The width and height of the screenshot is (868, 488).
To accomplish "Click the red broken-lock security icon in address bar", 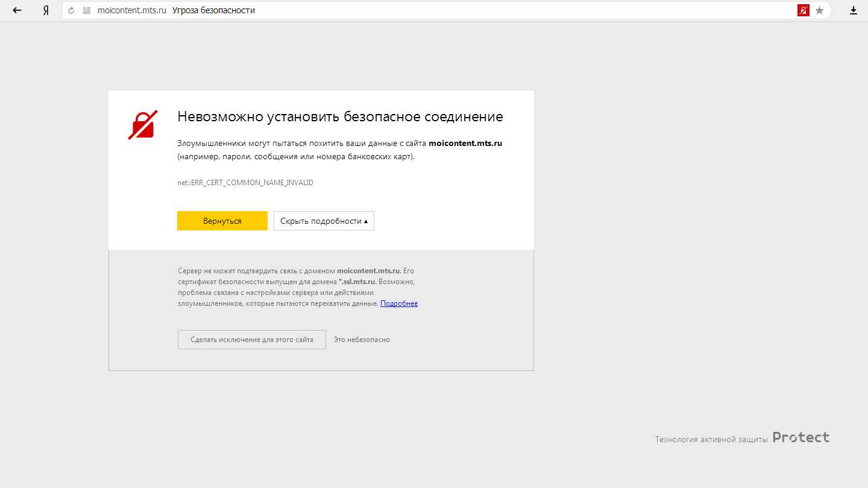I will click(803, 10).
